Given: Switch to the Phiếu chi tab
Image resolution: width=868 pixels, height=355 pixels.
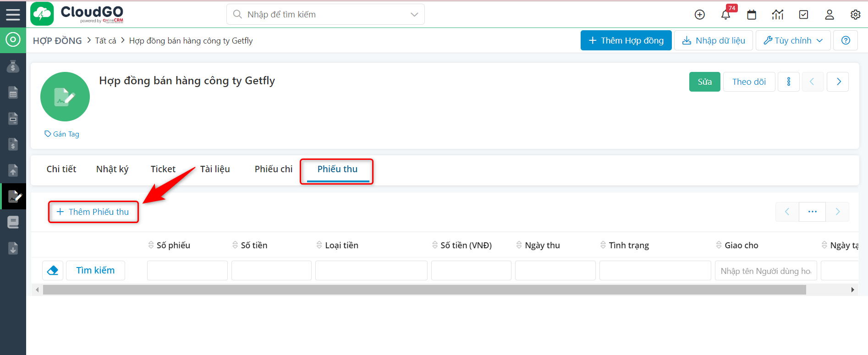Looking at the screenshot, I should [273, 169].
